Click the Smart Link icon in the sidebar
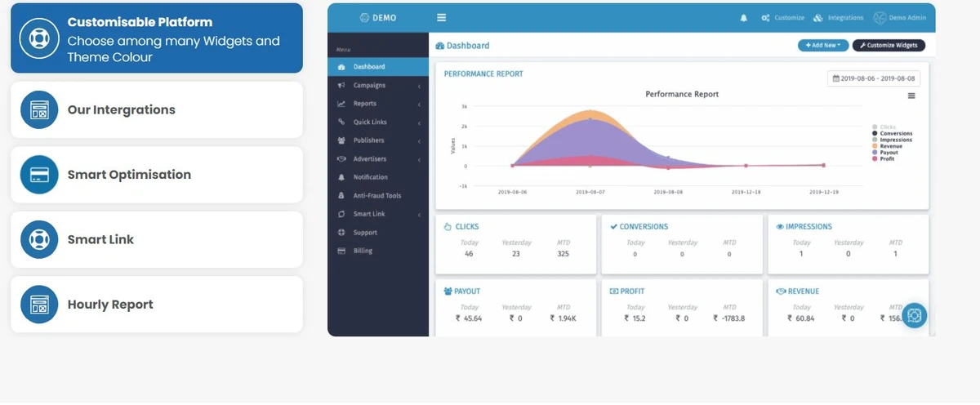 341,214
